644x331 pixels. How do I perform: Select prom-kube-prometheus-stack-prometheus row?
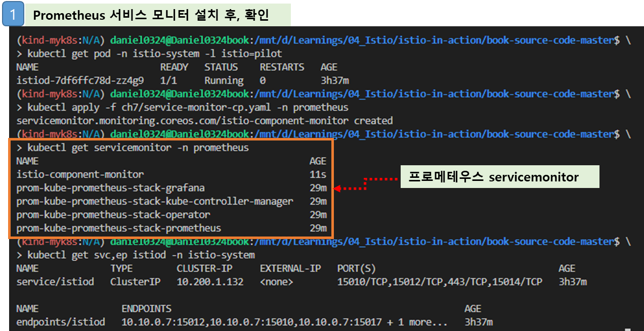click(171, 228)
